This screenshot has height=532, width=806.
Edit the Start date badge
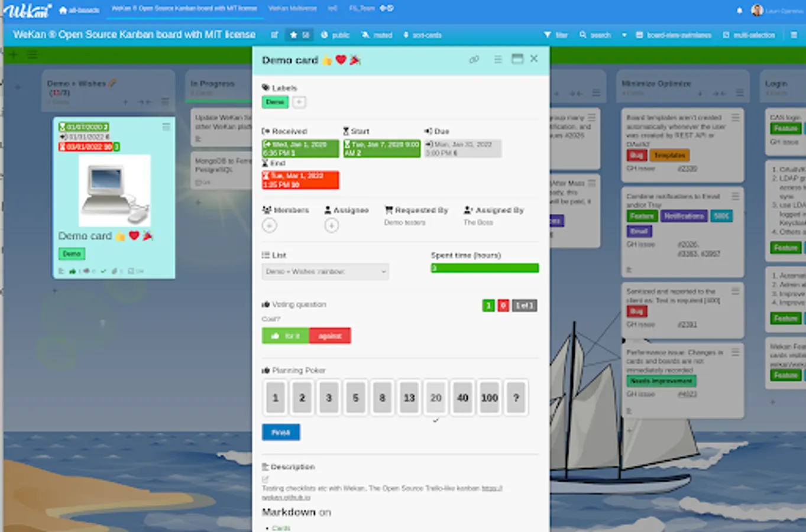click(382, 148)
